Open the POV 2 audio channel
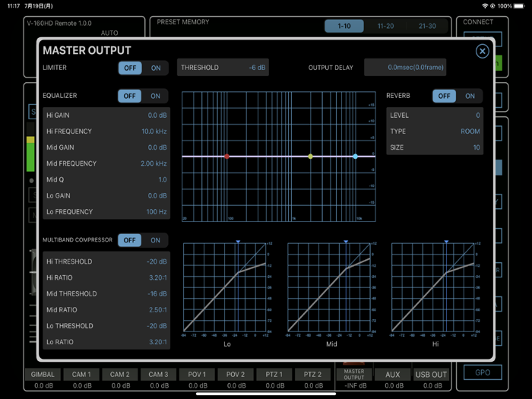The height and width of the screenshot is (399, 532). (236, 375)
